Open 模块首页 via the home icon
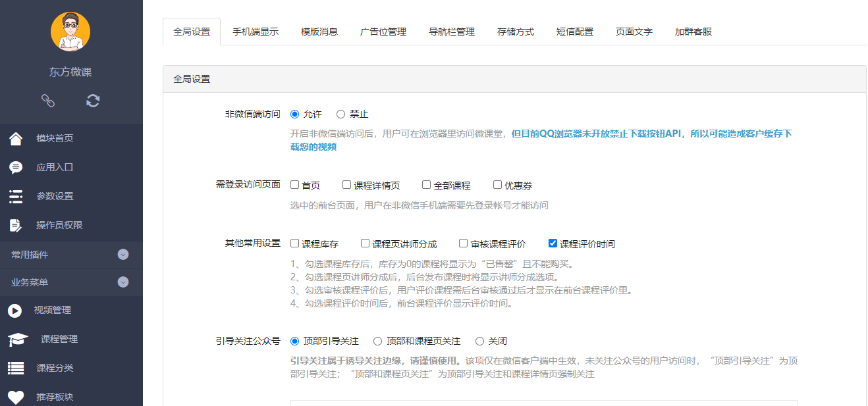The height and width of the screenshot is (406, 868). tap(14, 138)
